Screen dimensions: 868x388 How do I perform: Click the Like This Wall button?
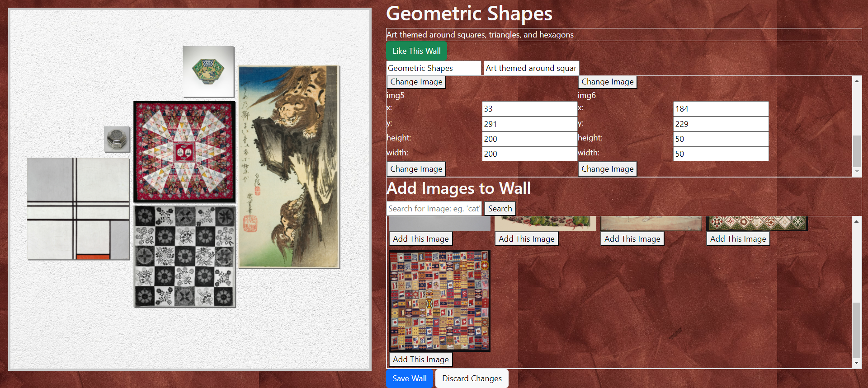pyautogui.click(x=416, y=51)
